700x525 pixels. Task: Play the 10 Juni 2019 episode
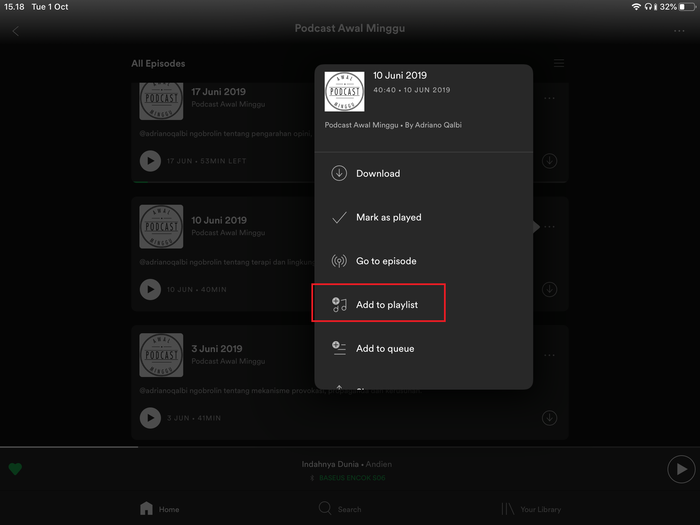pyautogui.click(x=150, y=289)
